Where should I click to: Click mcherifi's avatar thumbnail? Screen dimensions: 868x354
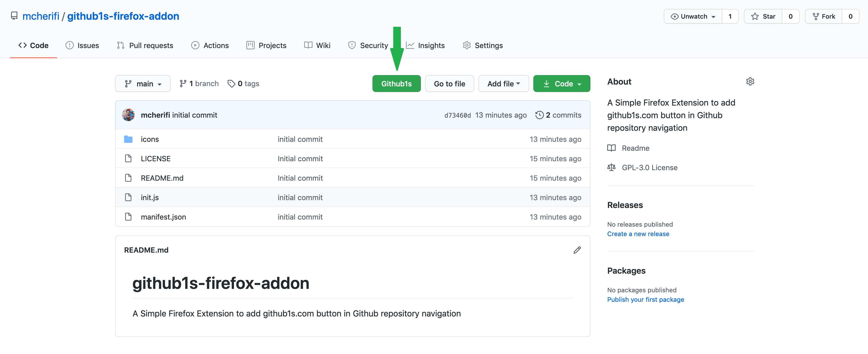(x=128, y=115)
